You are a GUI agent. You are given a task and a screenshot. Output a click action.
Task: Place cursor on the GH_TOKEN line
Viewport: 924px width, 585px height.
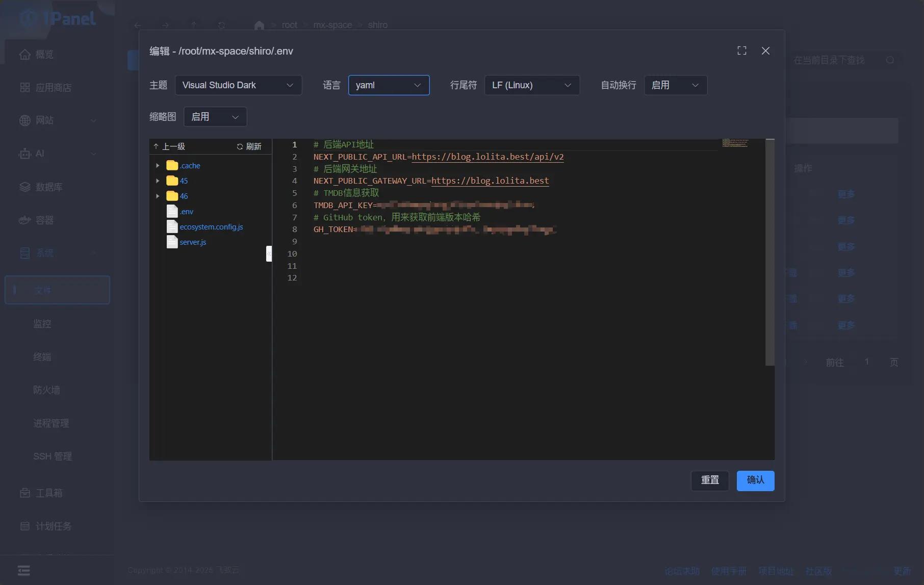click(x=434, y=230)
